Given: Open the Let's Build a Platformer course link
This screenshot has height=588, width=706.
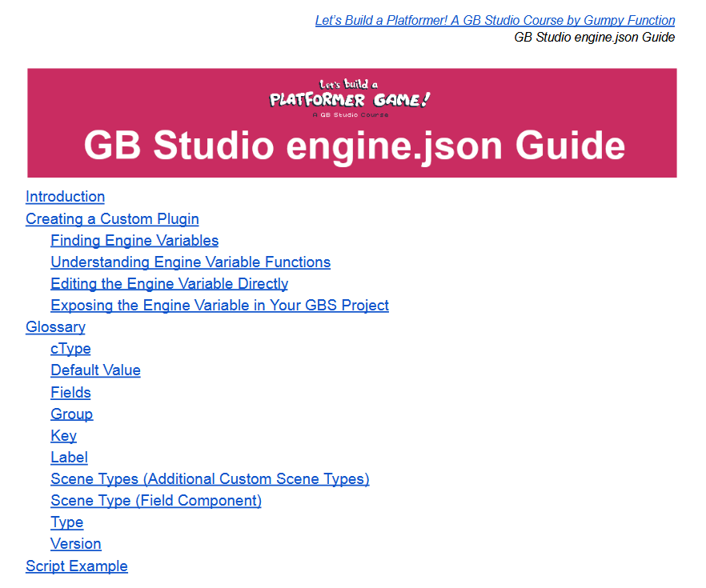Looking at the screenshot, I should pos(495,20).
